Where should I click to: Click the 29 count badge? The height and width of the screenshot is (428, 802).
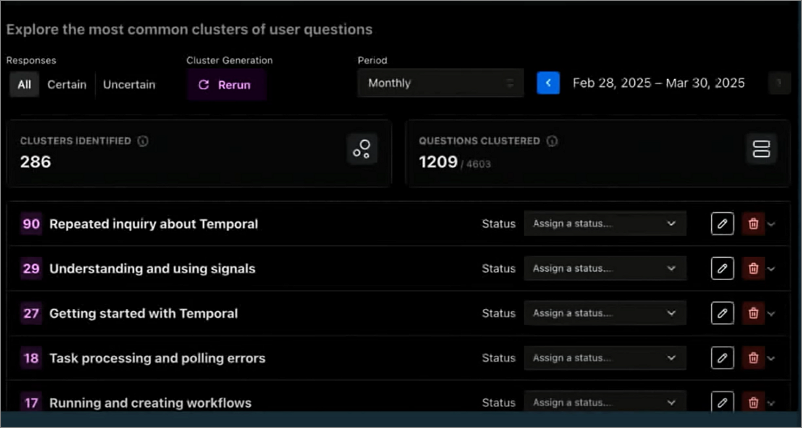point(31,268)
